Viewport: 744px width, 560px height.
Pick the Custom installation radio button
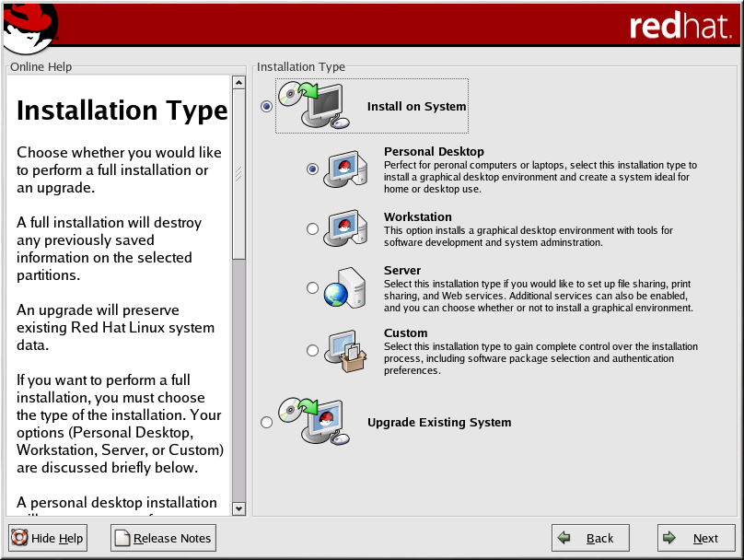(x=313, y=350)
